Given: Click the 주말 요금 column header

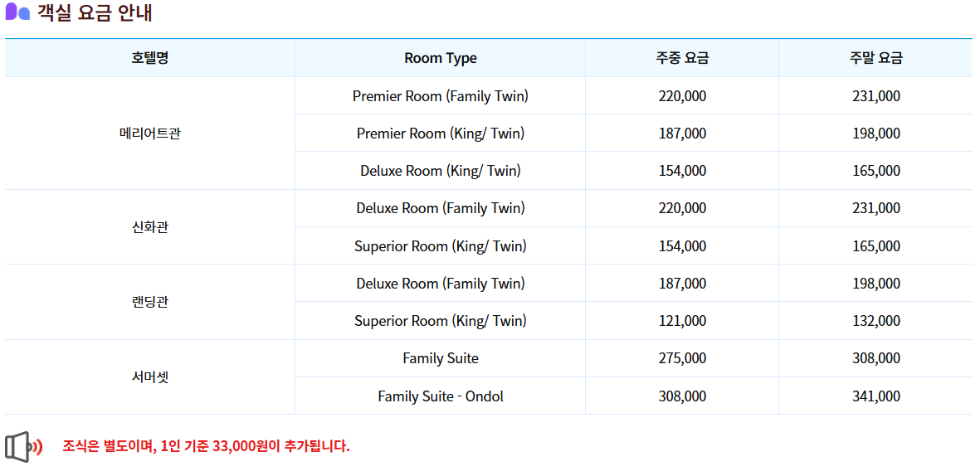Looking at the screenshot, I should tap(875, 58).
